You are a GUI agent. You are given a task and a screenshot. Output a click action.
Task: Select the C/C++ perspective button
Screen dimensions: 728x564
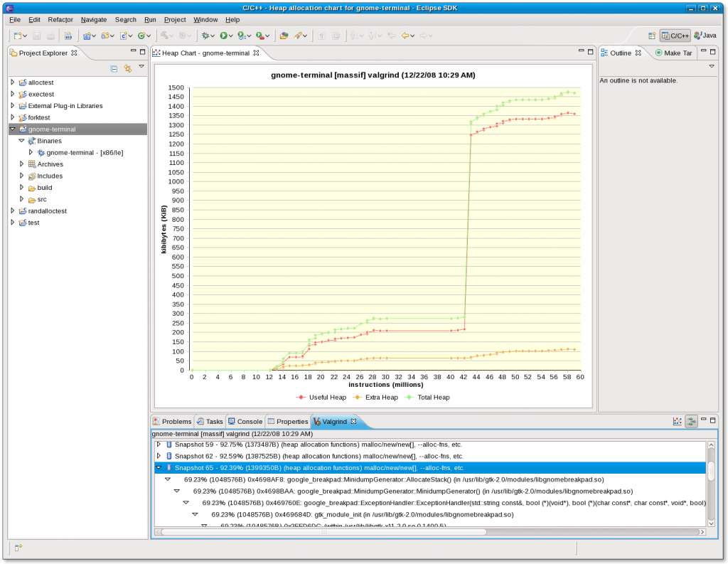point(675,36)
